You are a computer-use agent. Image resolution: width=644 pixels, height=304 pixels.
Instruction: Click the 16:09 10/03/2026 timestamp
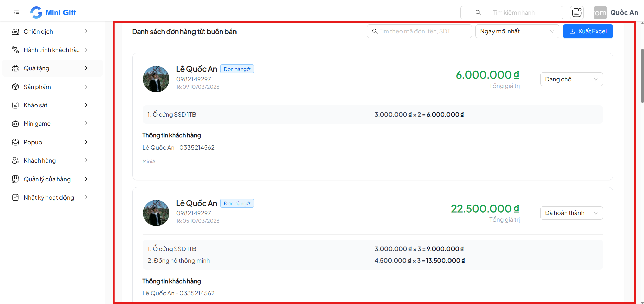pyautogui.click(x=198, y=87)
